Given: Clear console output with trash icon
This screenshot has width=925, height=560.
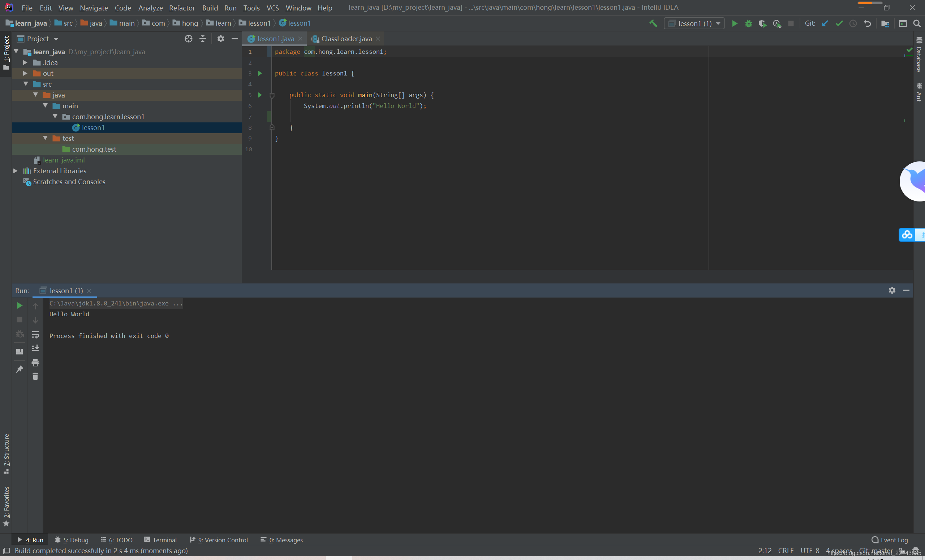Looking at the screenshot, I should pos(35,376).
